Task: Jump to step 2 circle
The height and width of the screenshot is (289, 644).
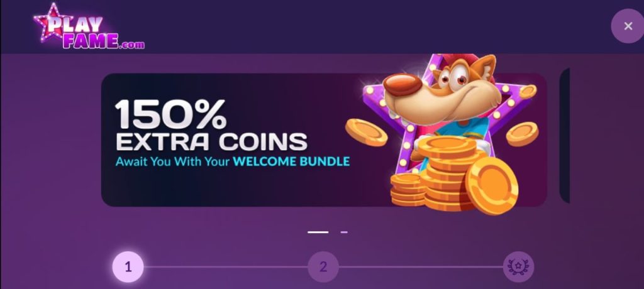Action: point(323,267)
